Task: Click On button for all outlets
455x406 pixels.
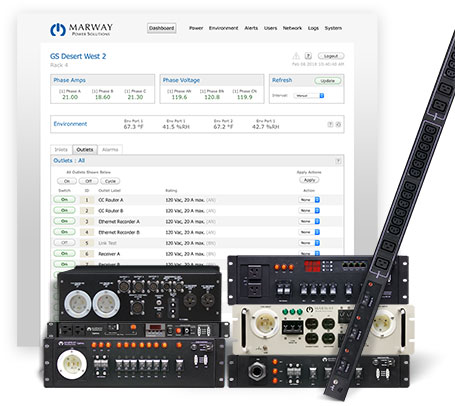Action: pyautogui.click(x=67, y=181)
